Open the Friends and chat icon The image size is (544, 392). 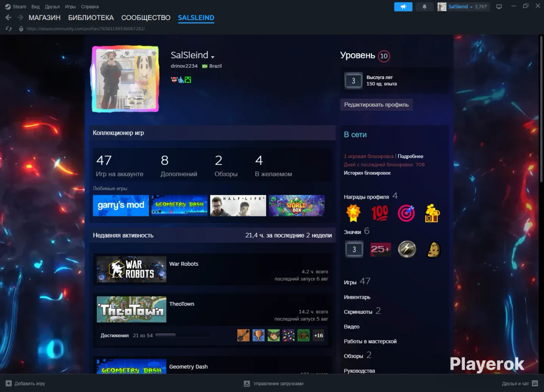(535, 383)
